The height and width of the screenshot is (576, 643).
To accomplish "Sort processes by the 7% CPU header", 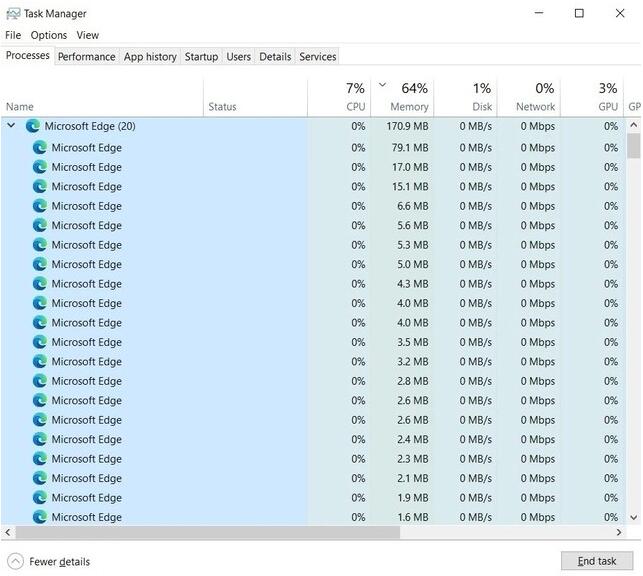I will (339, 98).
